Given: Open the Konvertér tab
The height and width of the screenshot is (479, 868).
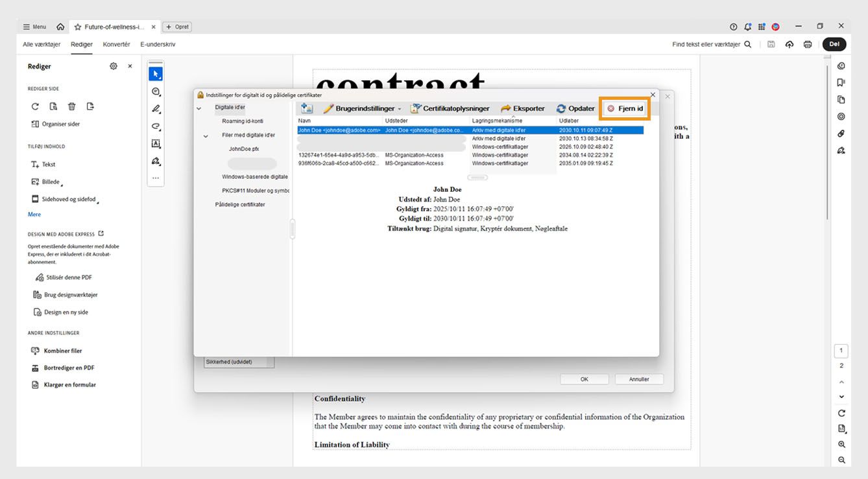Looking at the screenshot, I should tap(116, 45).
